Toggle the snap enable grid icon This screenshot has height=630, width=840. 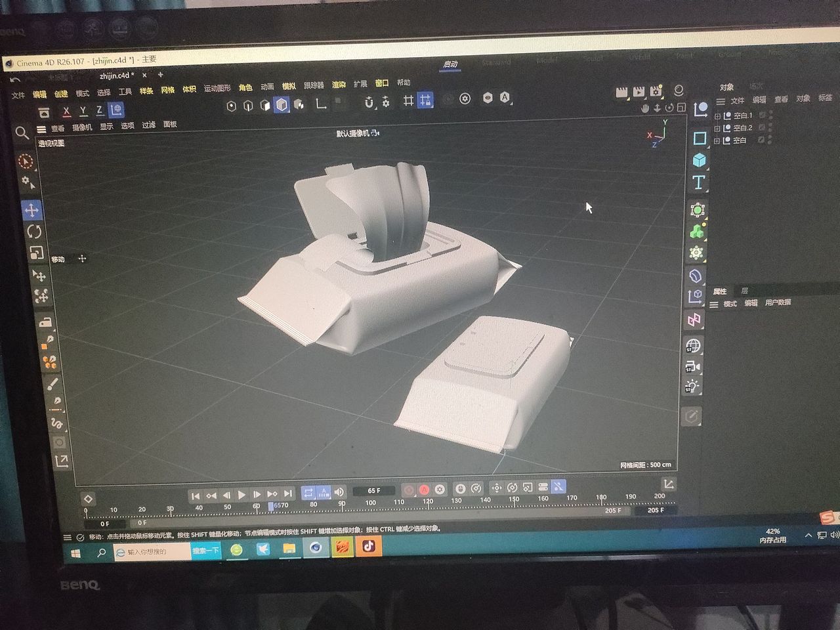[425, 100]
